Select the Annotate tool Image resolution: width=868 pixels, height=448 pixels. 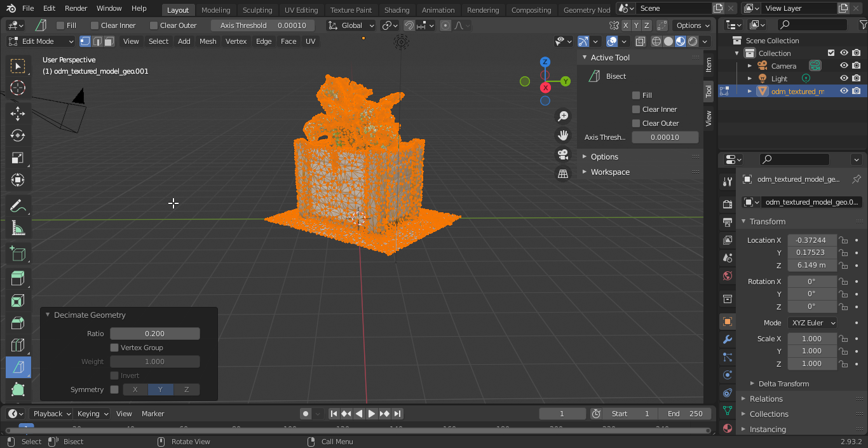pos(18,206)
